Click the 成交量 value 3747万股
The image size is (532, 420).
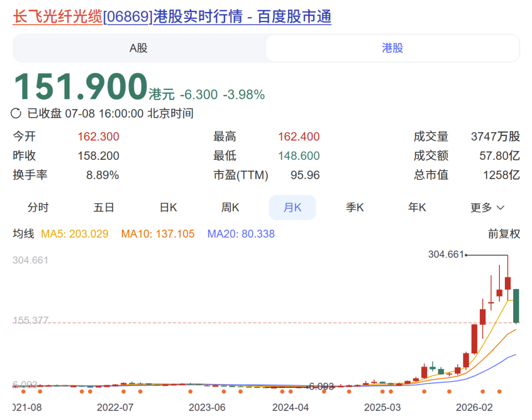[x=495, y=136]
